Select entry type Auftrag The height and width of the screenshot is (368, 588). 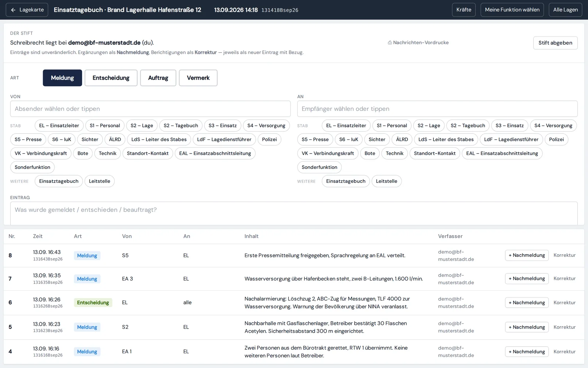[x=158, y=78]
